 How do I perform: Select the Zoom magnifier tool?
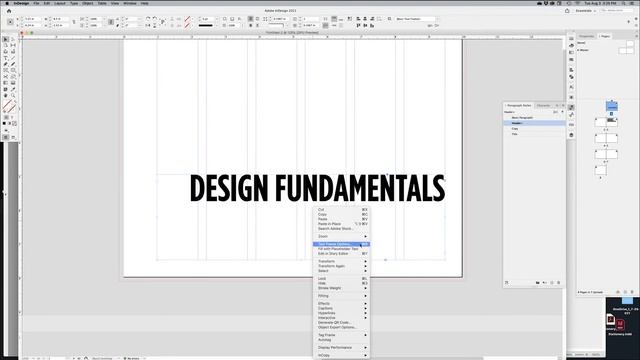pos(13,95)
